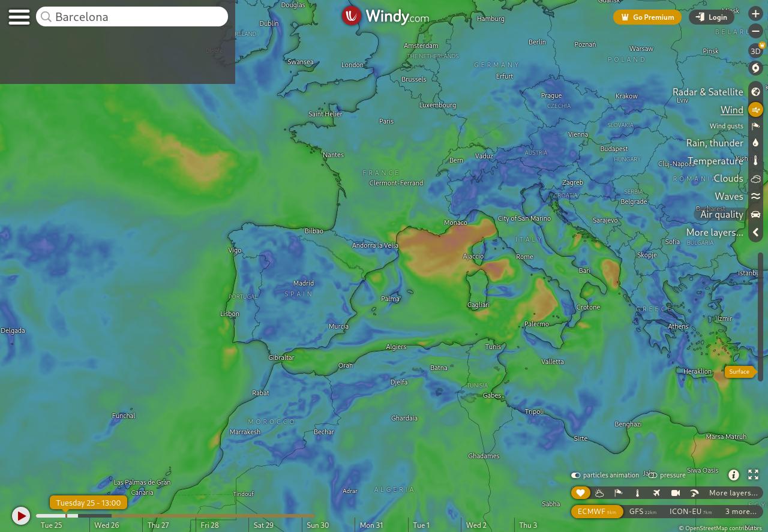The width and height of the screenshot is (768, 532).
Task: Collapse the right layers menu chevron
Action: click(755, 232)
